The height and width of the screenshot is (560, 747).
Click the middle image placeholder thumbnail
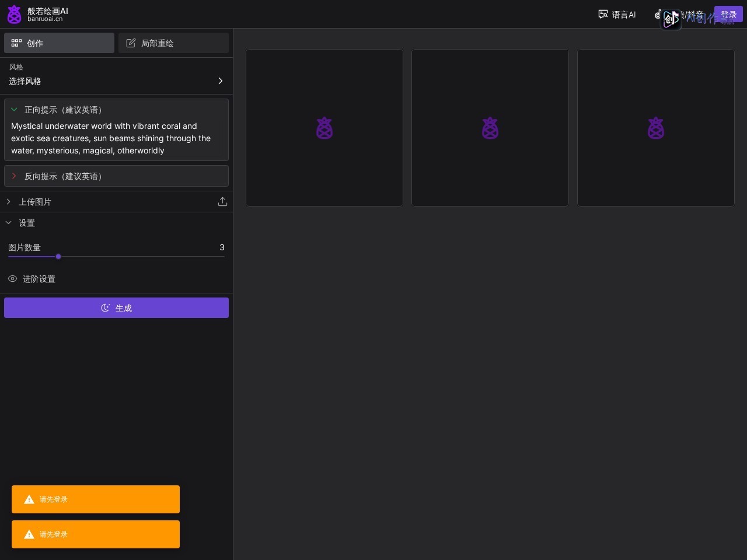[490, 128]
